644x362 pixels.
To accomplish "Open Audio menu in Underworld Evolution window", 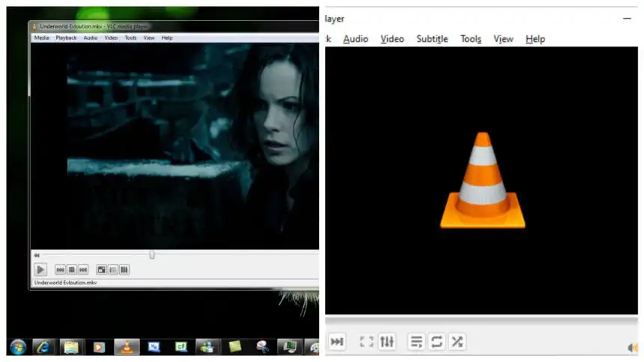I will point(91,37).
